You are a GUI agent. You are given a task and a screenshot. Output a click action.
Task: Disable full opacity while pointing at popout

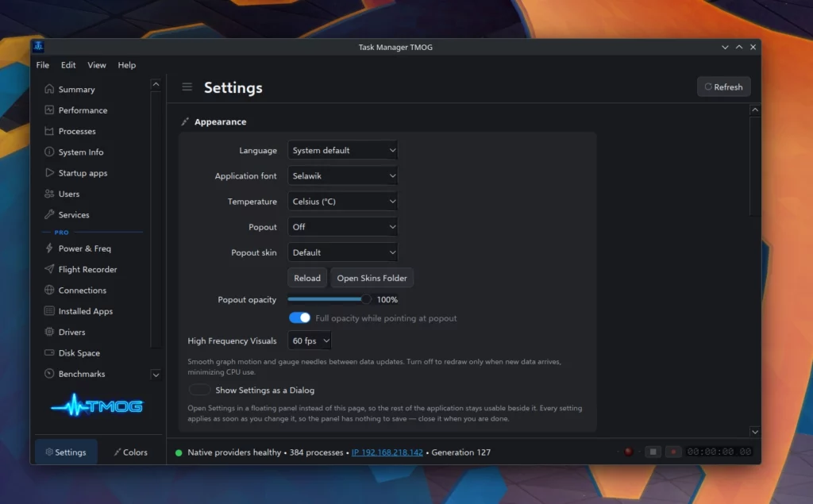click(x=299, y=317)
